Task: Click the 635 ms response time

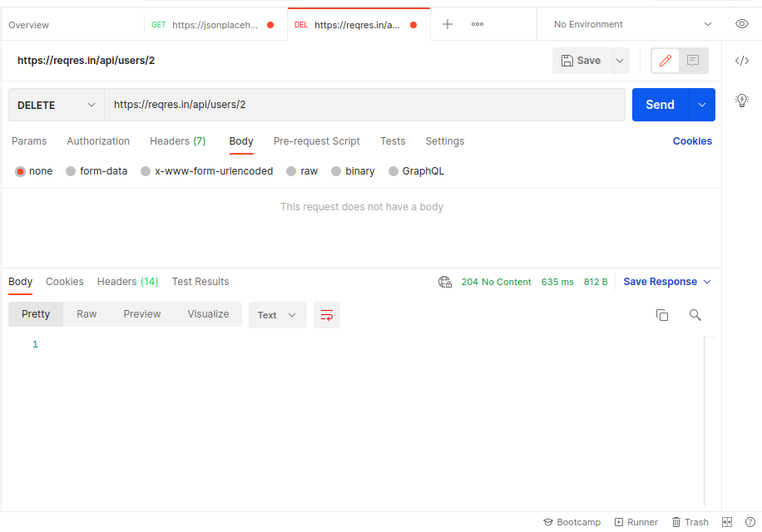Action: click(557, 282)
